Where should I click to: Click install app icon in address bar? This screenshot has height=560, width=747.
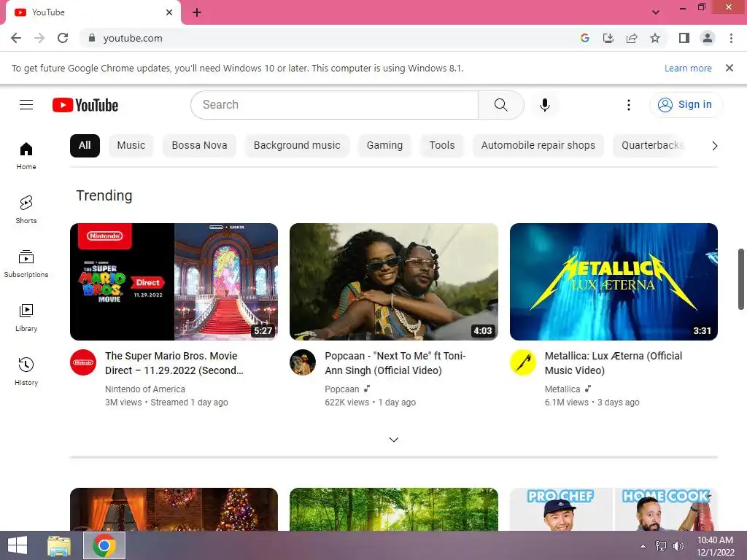tap(608, 38)
